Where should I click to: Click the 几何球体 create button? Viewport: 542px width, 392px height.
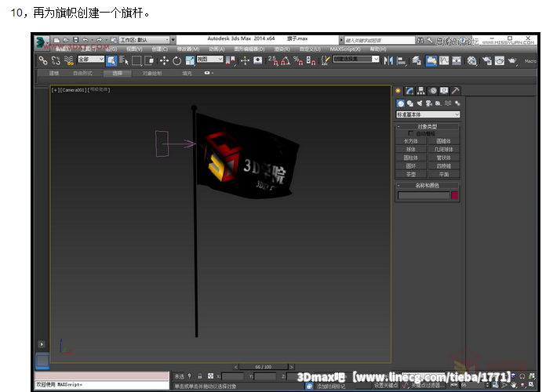tap(443, 149)
